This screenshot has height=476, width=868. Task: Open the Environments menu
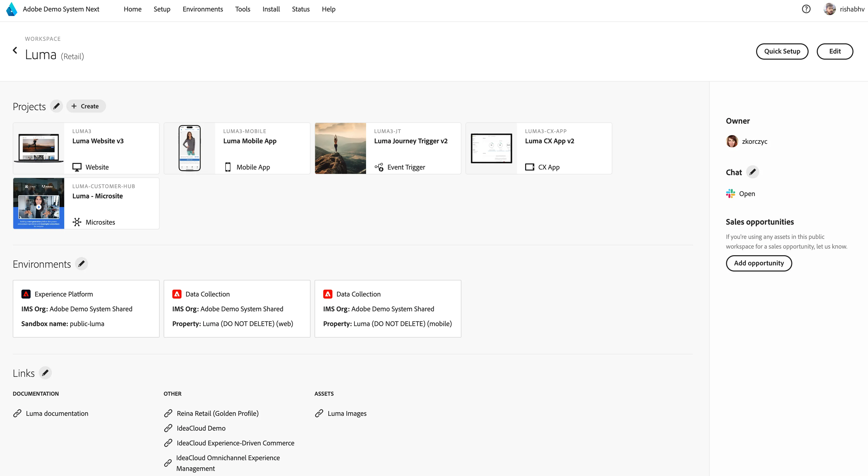tap(202, 9)
